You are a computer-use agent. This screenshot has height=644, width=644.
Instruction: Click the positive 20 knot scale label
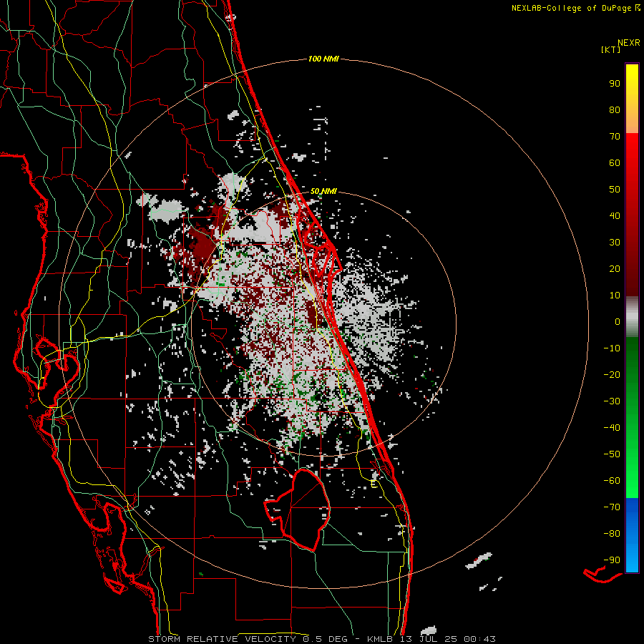pyautogui.click(x=615, y=268)
